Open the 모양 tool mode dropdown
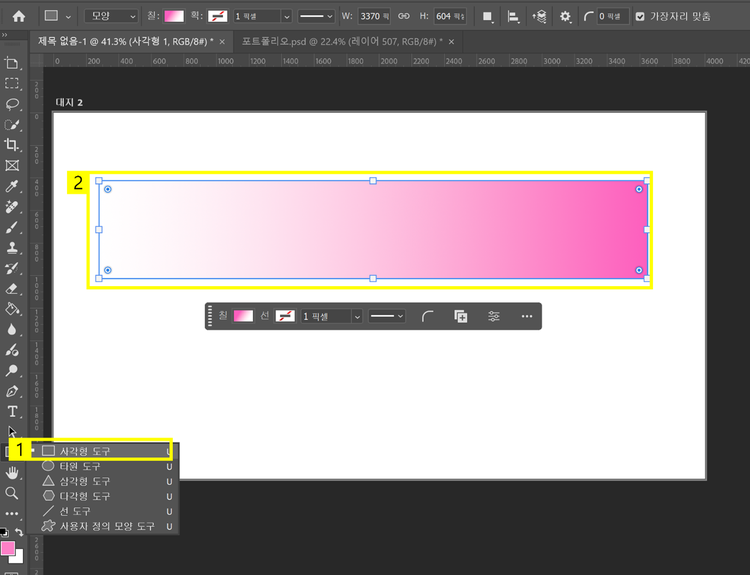This screenshot has width=750, height=575. [111, 16]
